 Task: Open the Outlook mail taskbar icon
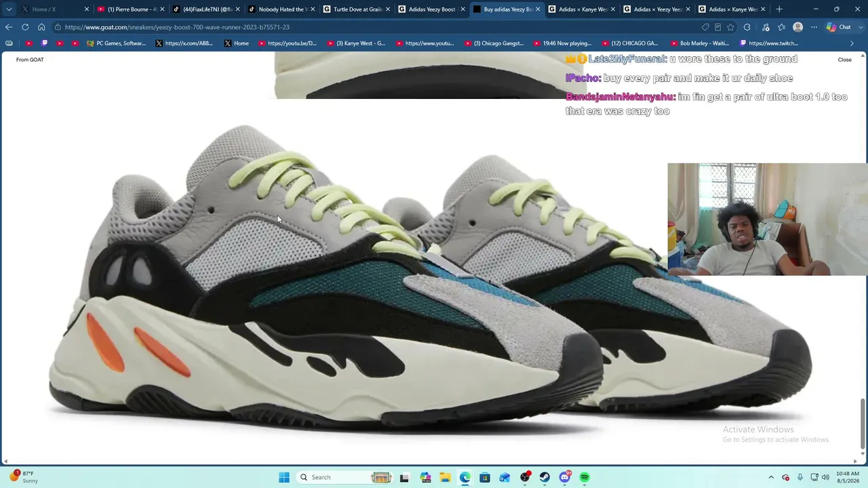(505, 477)
